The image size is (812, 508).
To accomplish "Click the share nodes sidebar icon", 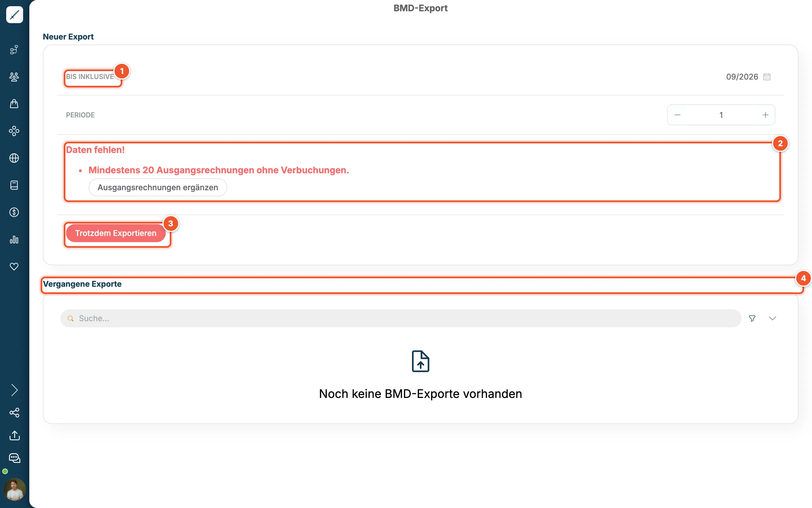I will (x=14, y=413).
